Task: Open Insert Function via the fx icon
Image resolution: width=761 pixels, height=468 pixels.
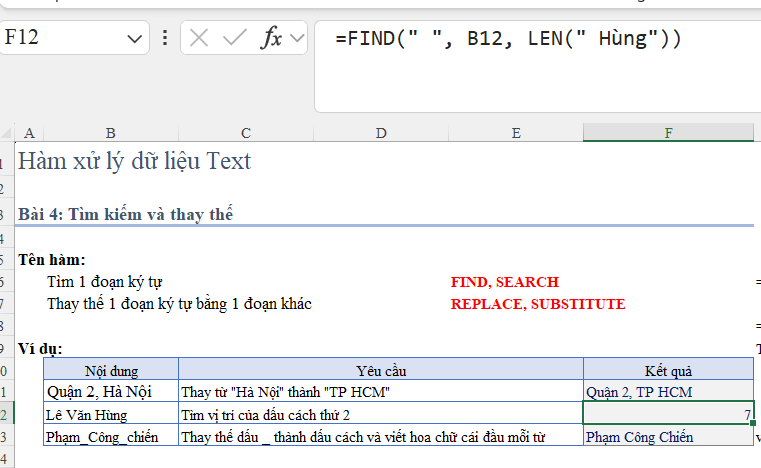Action: 271,39
